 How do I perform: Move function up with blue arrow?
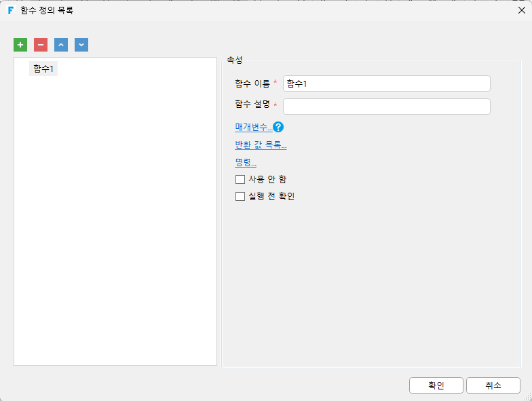tap(61, 45)
